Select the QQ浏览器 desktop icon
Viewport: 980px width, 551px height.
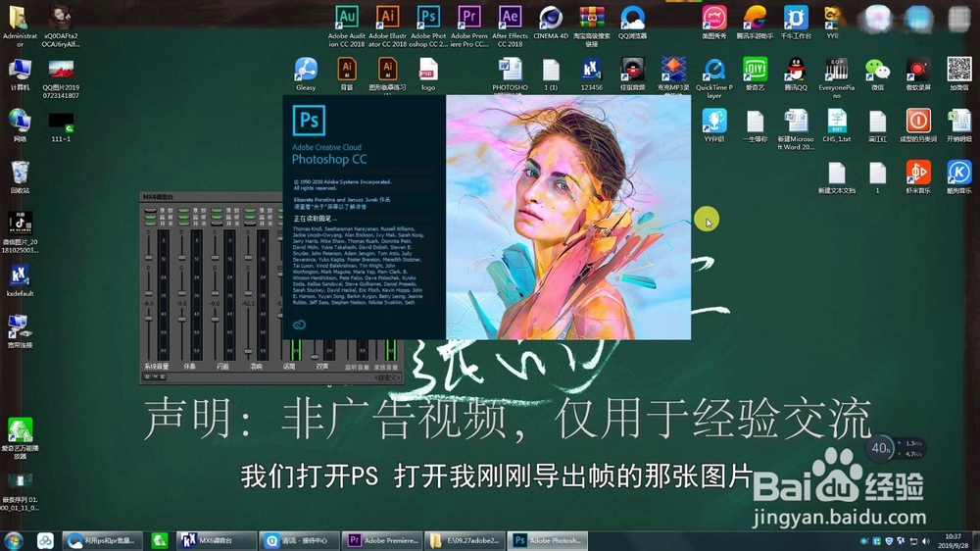[632, 23]
